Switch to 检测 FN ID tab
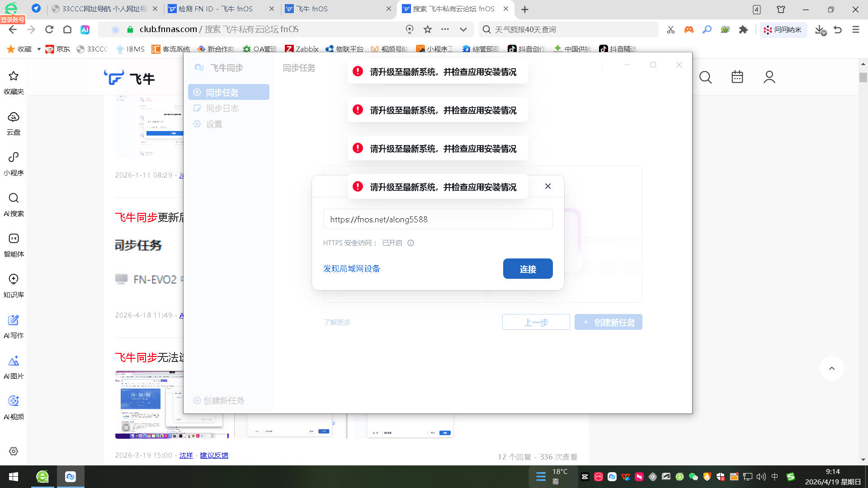 click(x=221, y=9)
